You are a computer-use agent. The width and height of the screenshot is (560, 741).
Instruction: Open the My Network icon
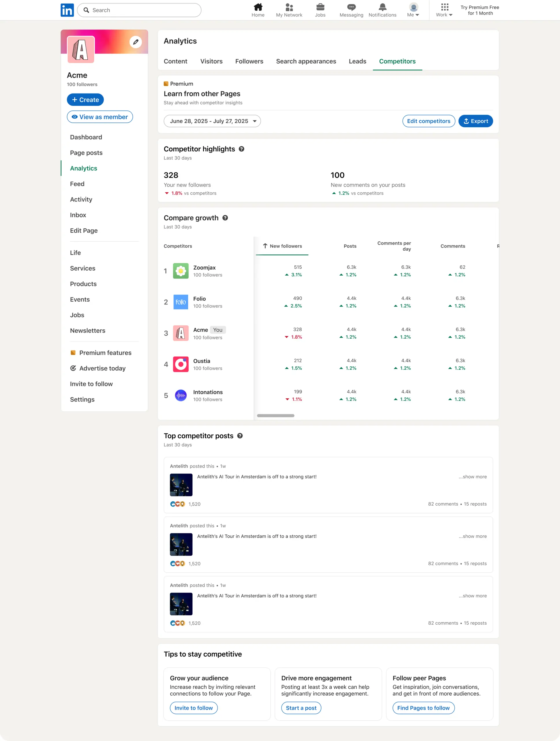pyautogui.click(x=289, y=7)
